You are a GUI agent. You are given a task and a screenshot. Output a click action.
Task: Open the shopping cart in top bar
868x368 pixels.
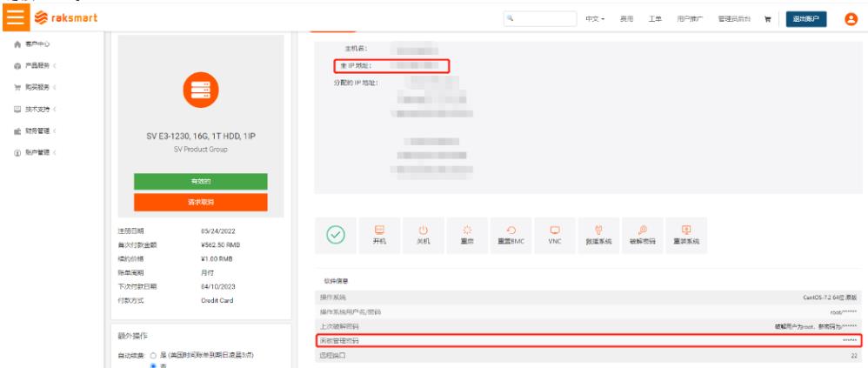pos(768,19)
